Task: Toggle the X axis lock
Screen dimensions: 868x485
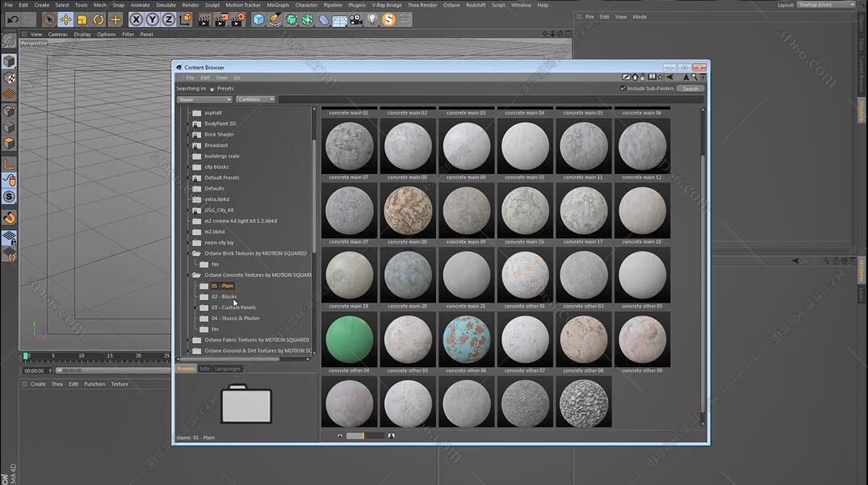Action: pos(136,19)
